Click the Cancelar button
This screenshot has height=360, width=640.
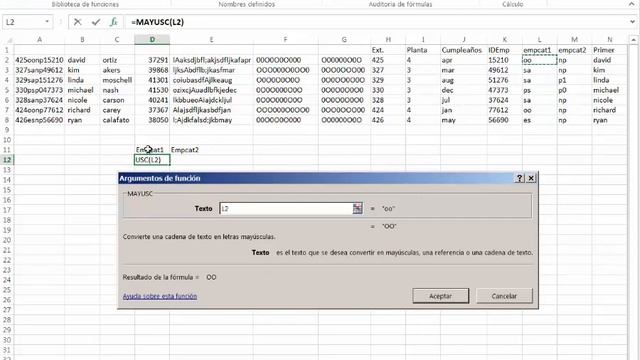(x=504, y=296)
